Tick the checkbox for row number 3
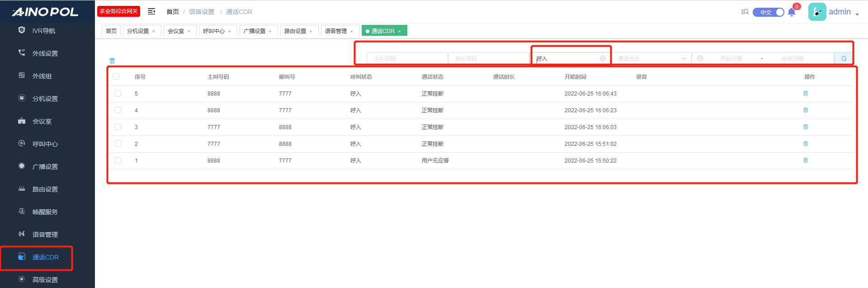 coord(118,127)
